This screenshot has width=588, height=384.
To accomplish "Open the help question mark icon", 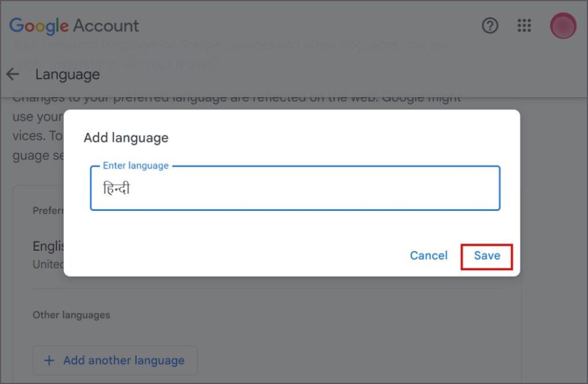I will tap(490, 26).
